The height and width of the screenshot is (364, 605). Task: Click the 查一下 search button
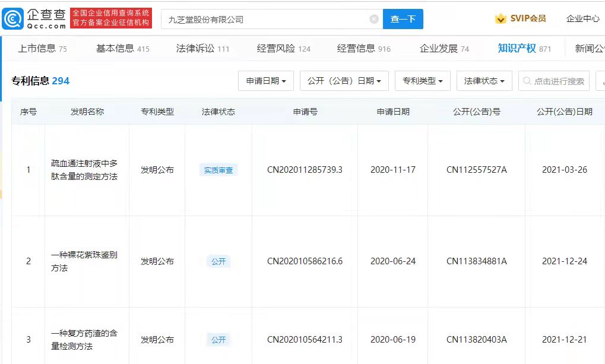(403, 19)
